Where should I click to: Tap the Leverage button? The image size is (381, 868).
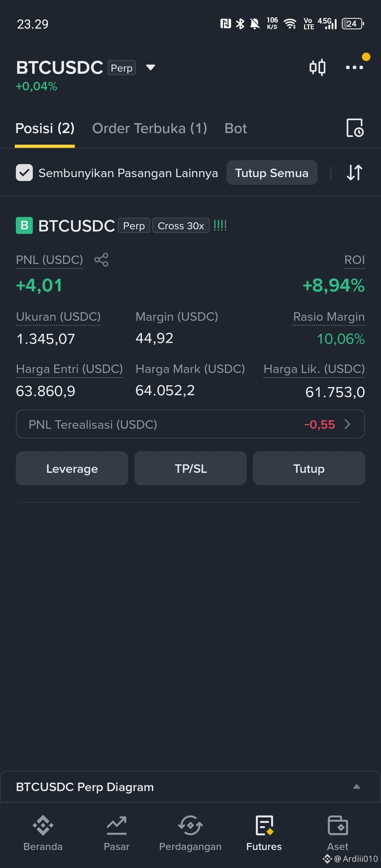click(x=72, y=468)
